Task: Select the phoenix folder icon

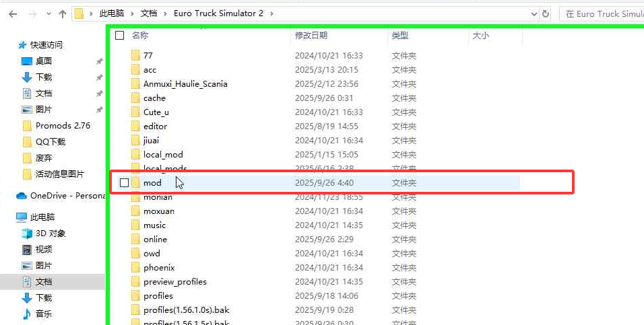Action: [135, 268]
